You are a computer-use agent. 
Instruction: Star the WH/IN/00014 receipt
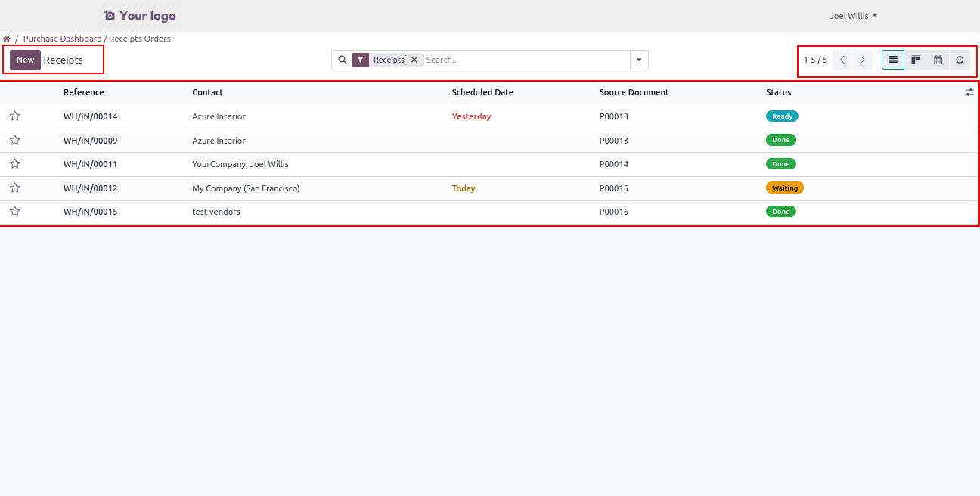(x=15, y=116)
